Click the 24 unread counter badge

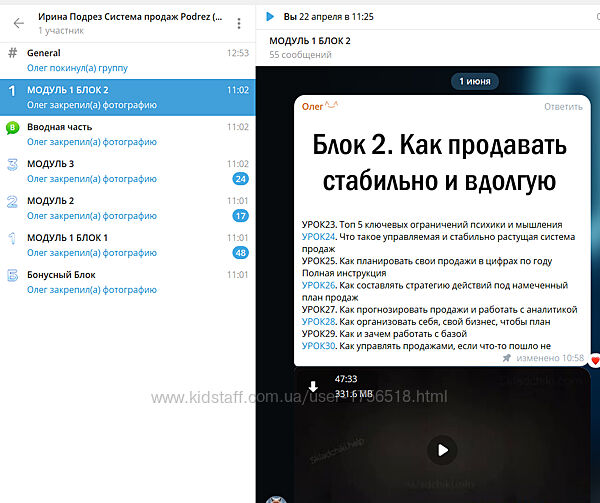click(240, 178)
